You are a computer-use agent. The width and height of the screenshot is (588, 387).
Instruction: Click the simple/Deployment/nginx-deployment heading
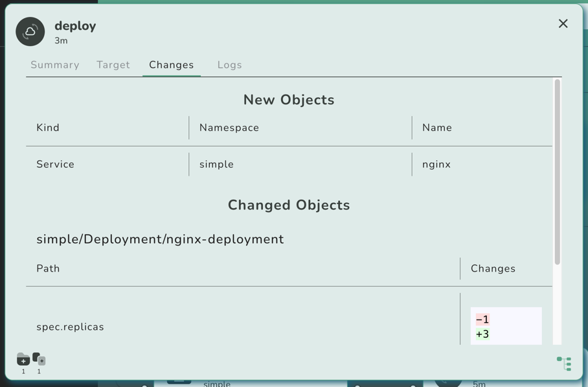160,239
